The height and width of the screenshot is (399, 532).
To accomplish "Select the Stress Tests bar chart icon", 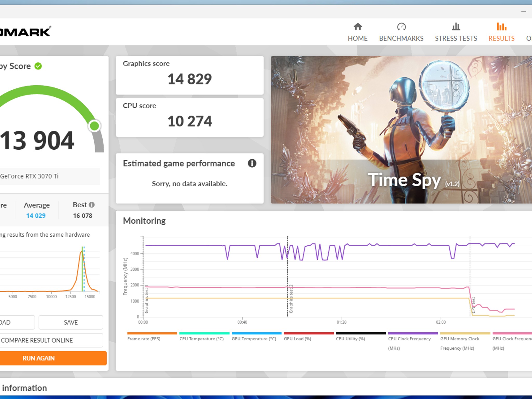I will pos(456,27).
